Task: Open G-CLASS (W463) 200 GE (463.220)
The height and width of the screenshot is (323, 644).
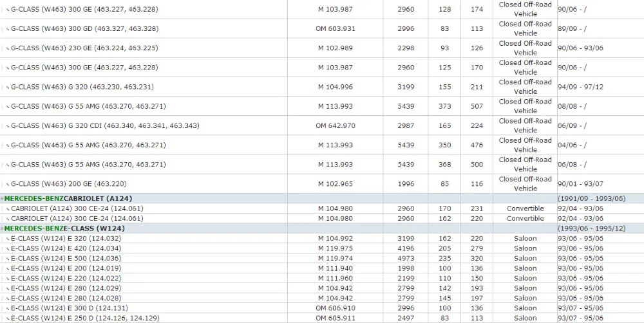Action: (69, 184)
